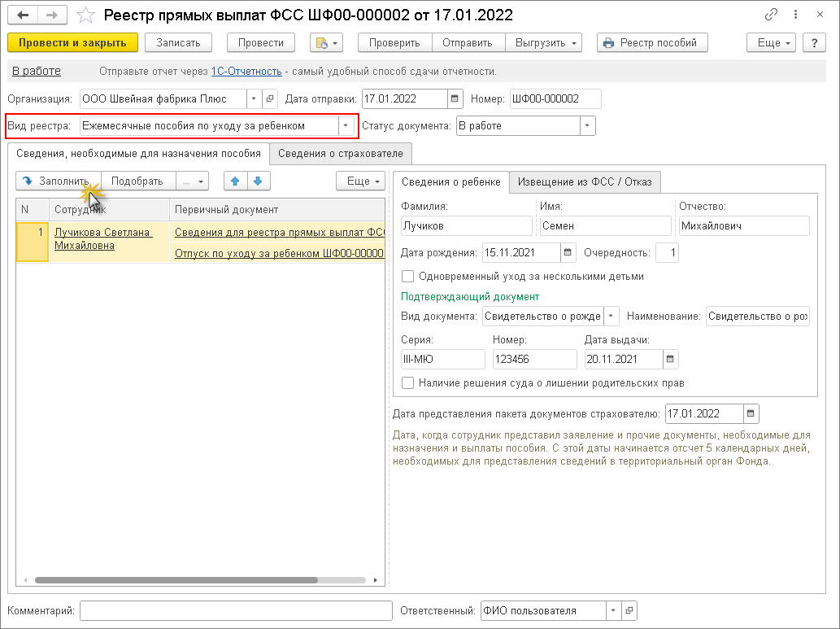Image resolution: width=840 pixels, height=629 pixels.
Task: Click Провести и закрыть button
Action: tap(72, 42)
